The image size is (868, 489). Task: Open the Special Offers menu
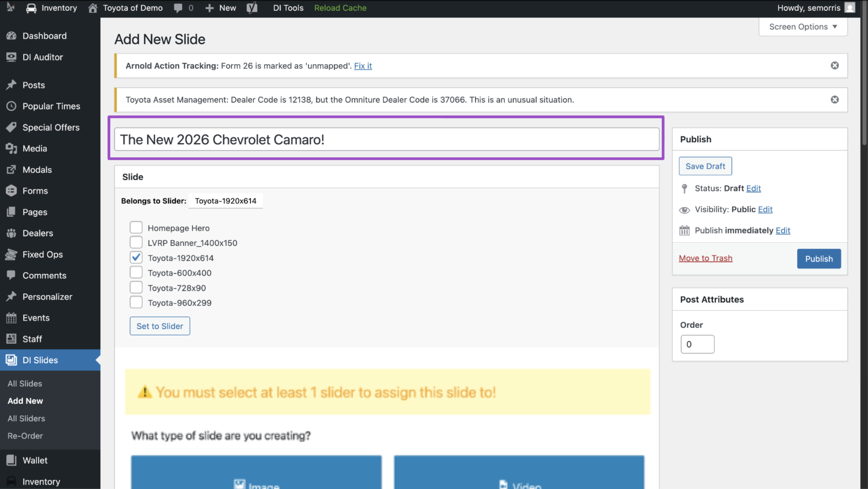(x=50, y=127)
